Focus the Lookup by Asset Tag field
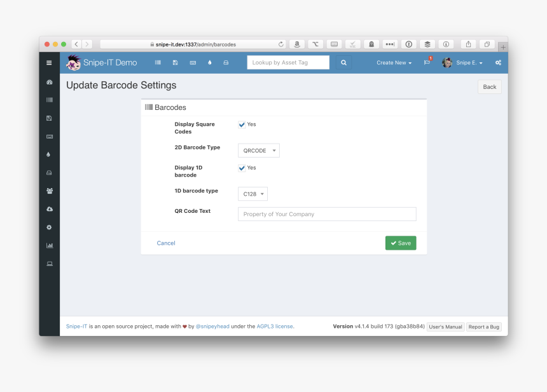 [x=288, y=63]
